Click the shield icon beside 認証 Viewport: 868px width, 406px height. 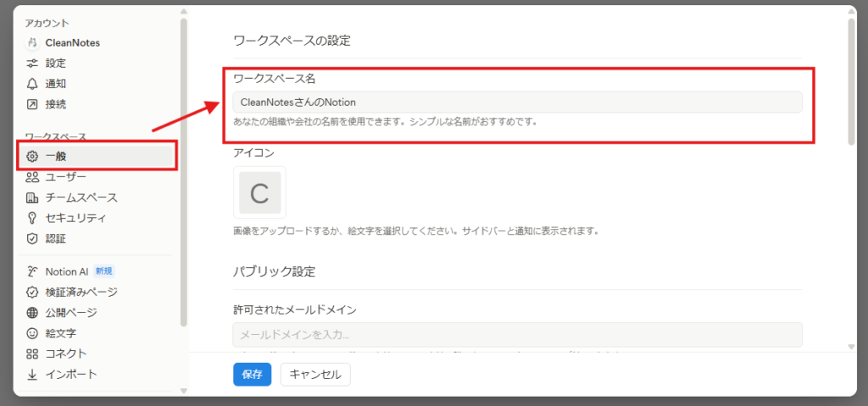click(32, 239)
